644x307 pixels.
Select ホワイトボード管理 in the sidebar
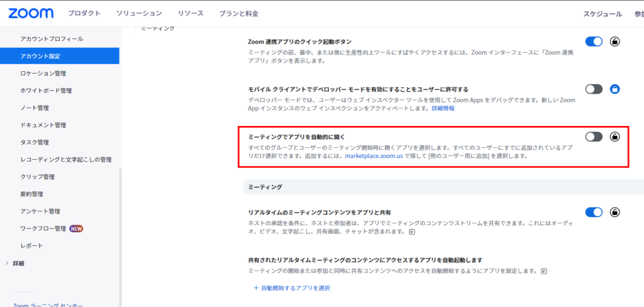[x=46, y=91]
